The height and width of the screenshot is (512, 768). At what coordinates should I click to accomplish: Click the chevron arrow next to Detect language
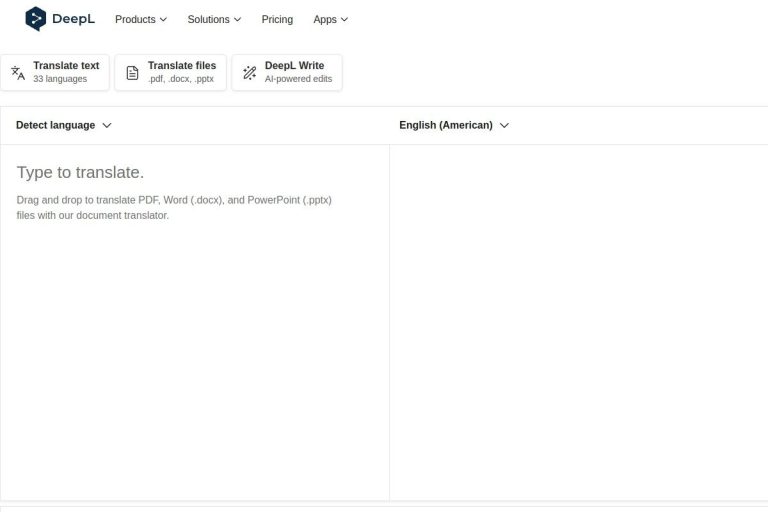click(x=107, y=126)
